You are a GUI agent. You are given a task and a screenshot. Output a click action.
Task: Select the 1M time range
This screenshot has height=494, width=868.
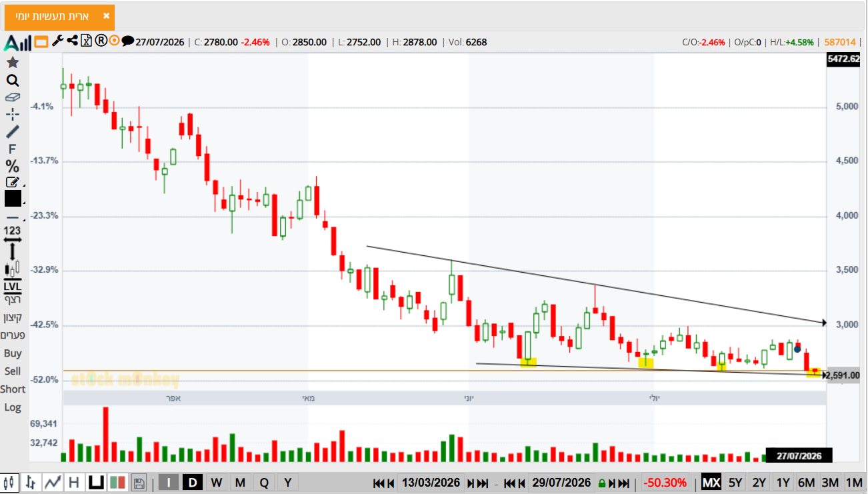click(x=854, y=483)
